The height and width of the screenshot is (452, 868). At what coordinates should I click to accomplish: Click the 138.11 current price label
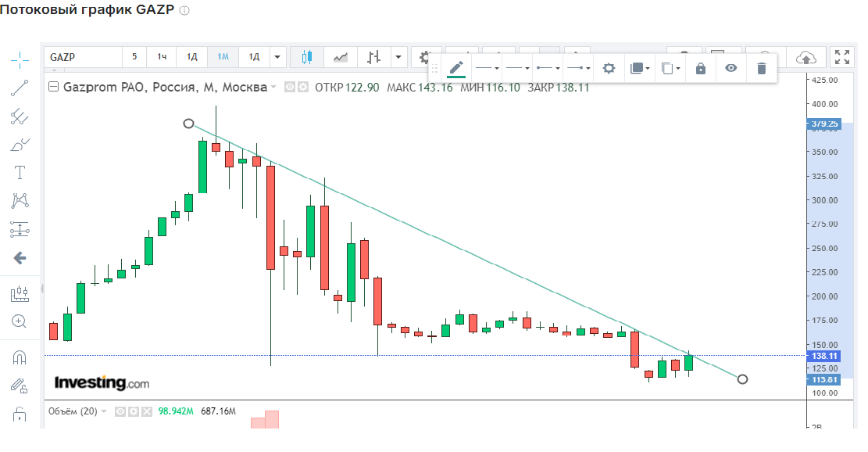pos(823,356)
